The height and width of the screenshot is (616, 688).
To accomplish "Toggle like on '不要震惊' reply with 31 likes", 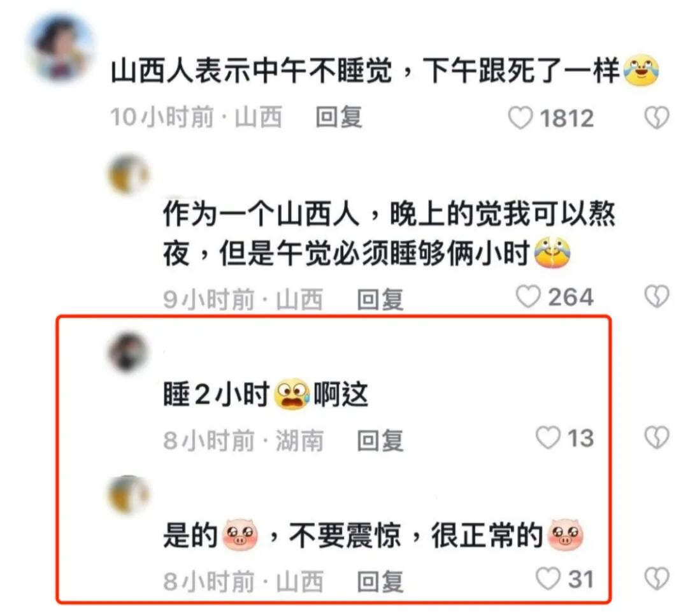I will (x=548, y=578).
